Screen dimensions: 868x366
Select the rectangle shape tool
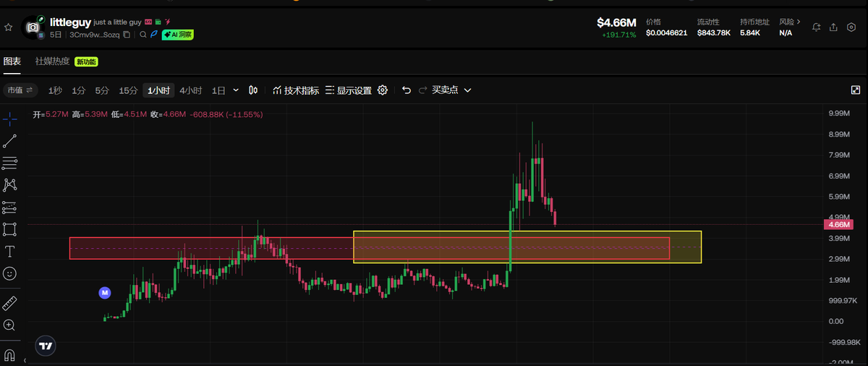click(x=9, y=229)
